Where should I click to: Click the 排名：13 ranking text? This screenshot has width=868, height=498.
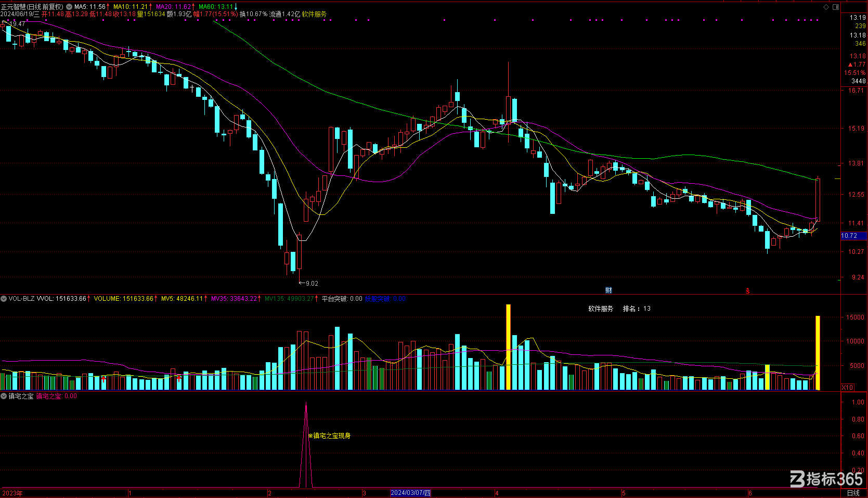637,309
